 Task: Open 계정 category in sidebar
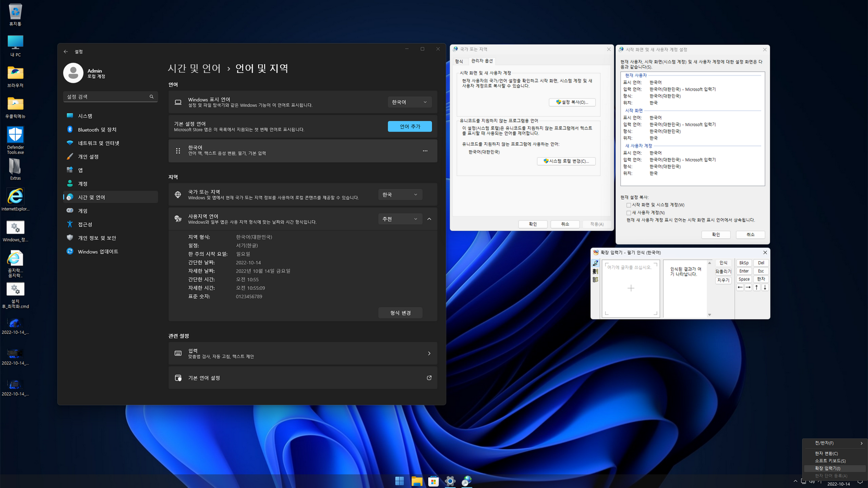(110, 184)
